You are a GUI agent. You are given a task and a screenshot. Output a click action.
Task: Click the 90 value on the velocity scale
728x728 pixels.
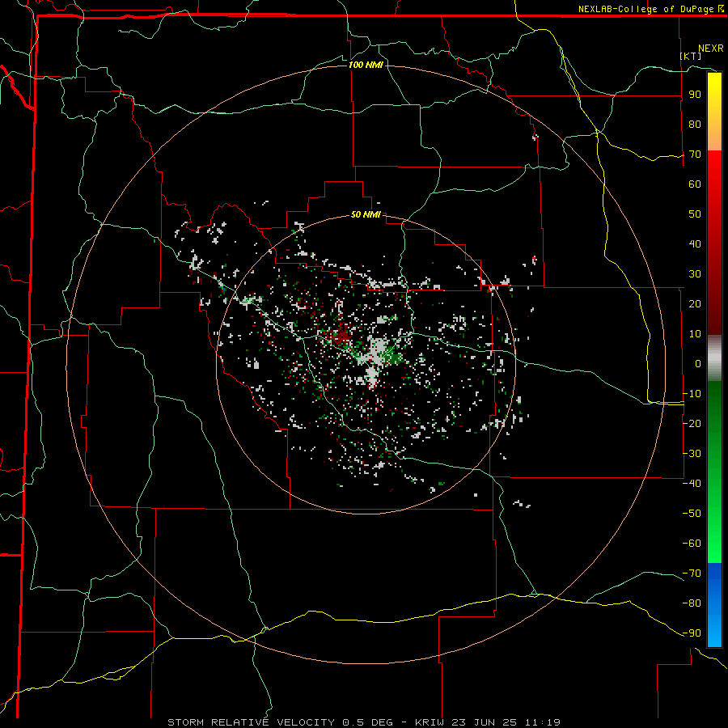point(695,95)
